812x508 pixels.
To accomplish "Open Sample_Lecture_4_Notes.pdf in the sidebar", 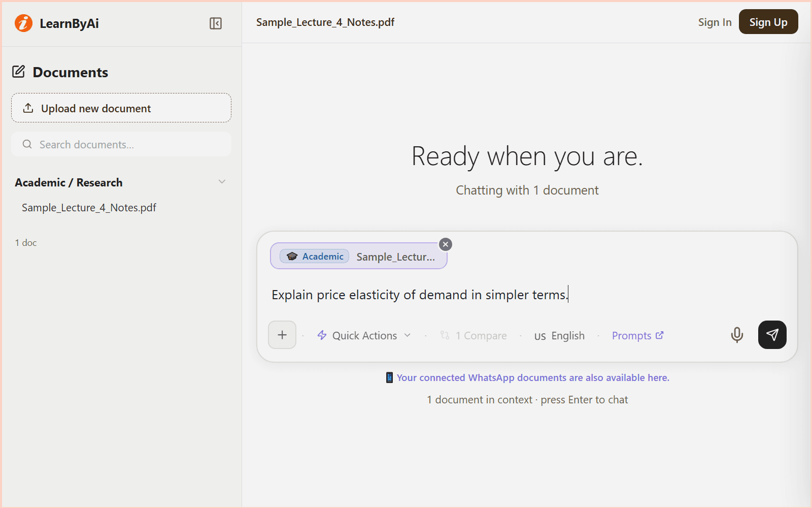I will [89, 208].
